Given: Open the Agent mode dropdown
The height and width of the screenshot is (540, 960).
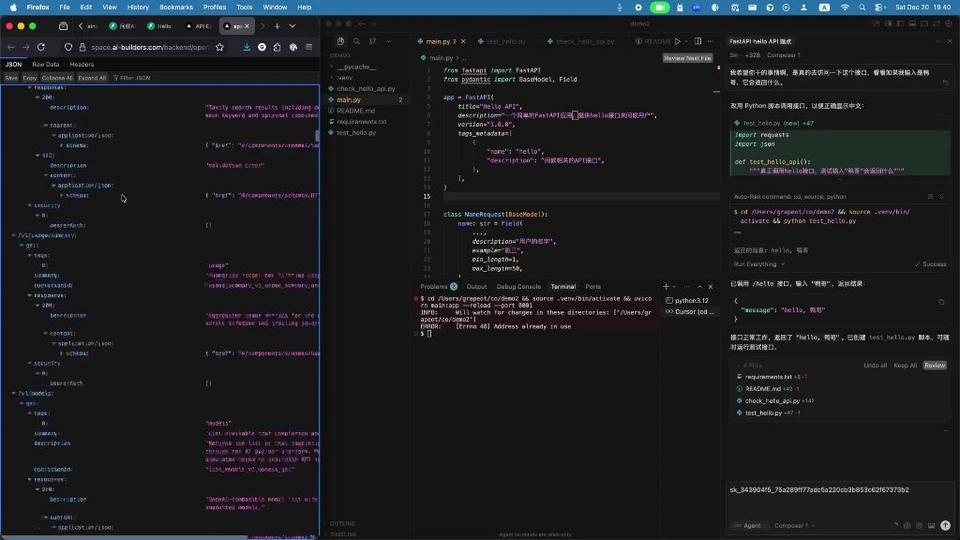Looking at the screenshot, I should [x=751, y=526].
